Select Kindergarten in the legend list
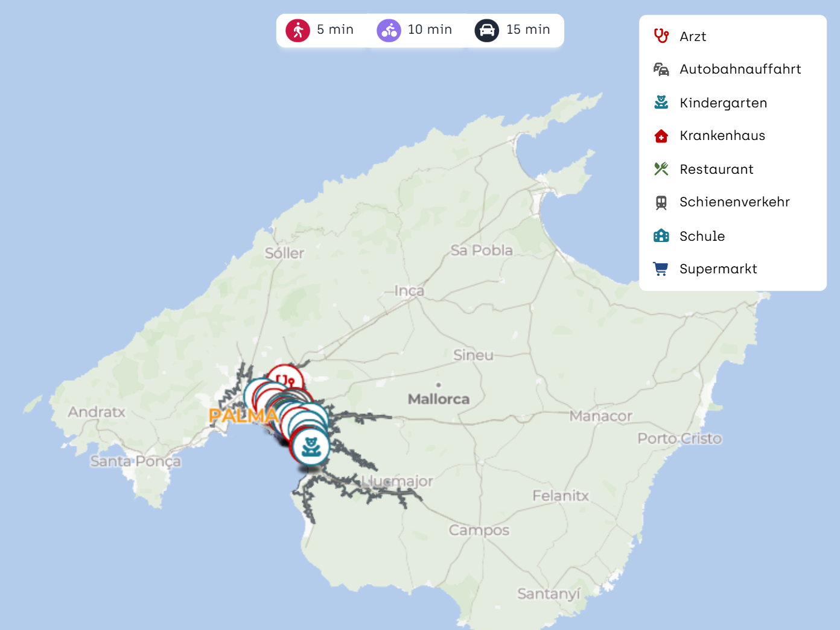840x630 pixels. (x=723, y=103)
